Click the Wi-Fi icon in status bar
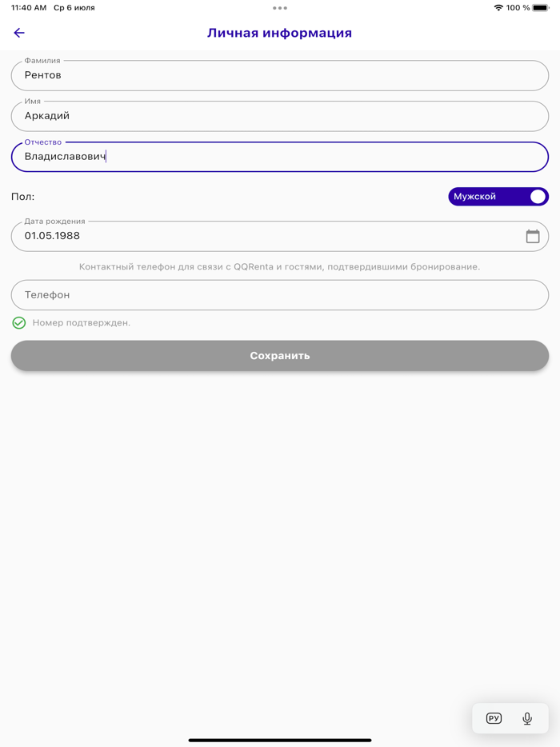 tap(499, 7)
